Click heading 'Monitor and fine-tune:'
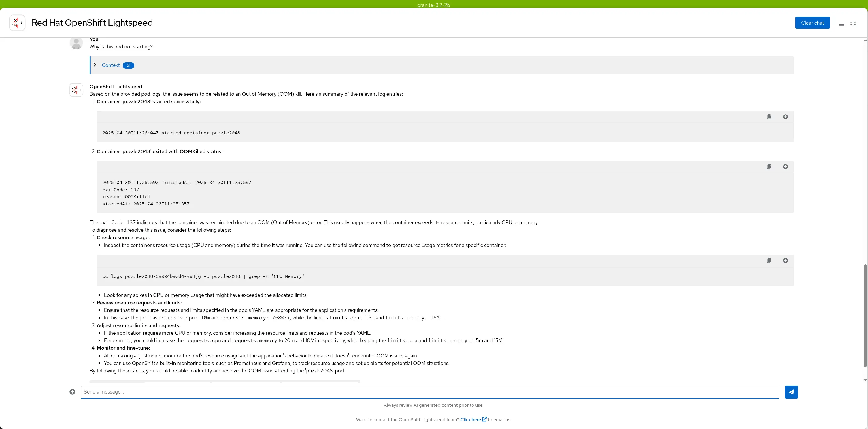This screenshot has width=868, height=429. click(x=123, y=348)
